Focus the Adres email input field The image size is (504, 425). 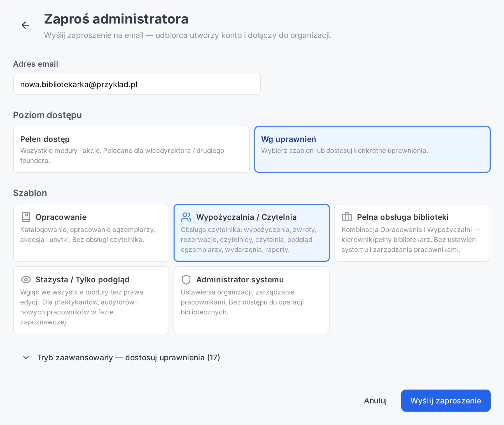pyautogui.click(x=137, y=84)
